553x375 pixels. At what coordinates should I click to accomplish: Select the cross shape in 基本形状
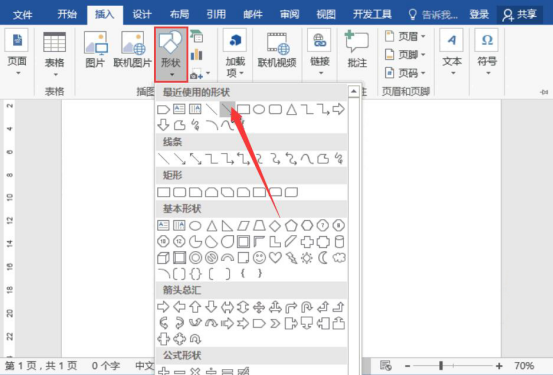coord(307,242)
